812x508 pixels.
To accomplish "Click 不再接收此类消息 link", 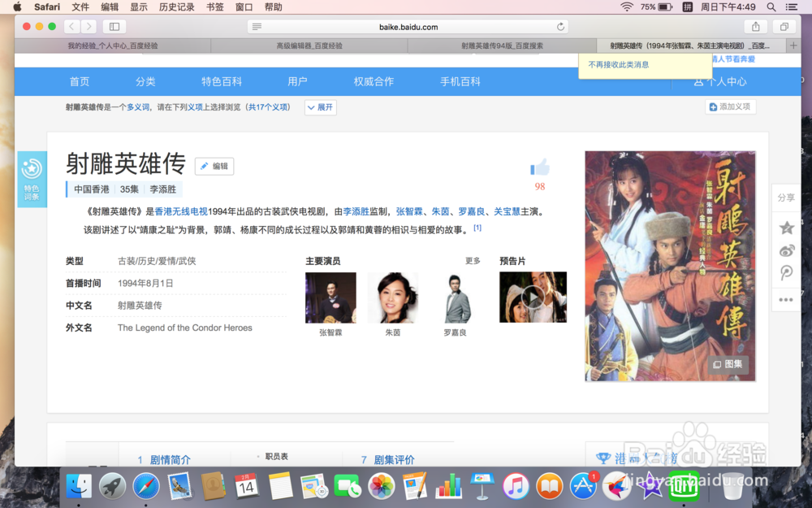I will [618, 65].
